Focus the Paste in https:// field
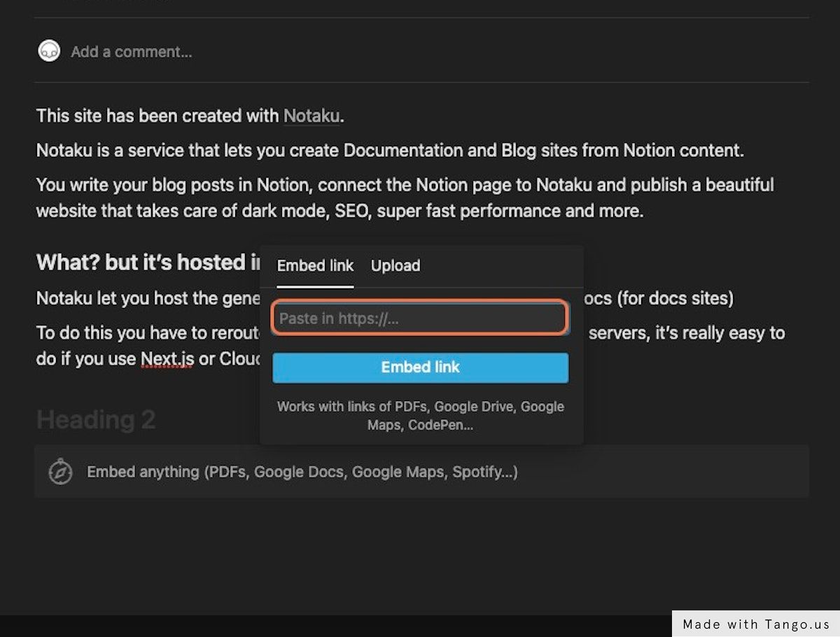Viewport: 840px width, 637px height. point(419,319)
